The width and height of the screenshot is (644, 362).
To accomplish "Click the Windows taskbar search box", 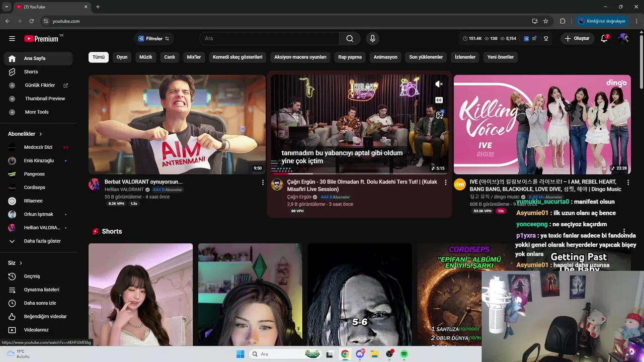I will tap(286, 354).
